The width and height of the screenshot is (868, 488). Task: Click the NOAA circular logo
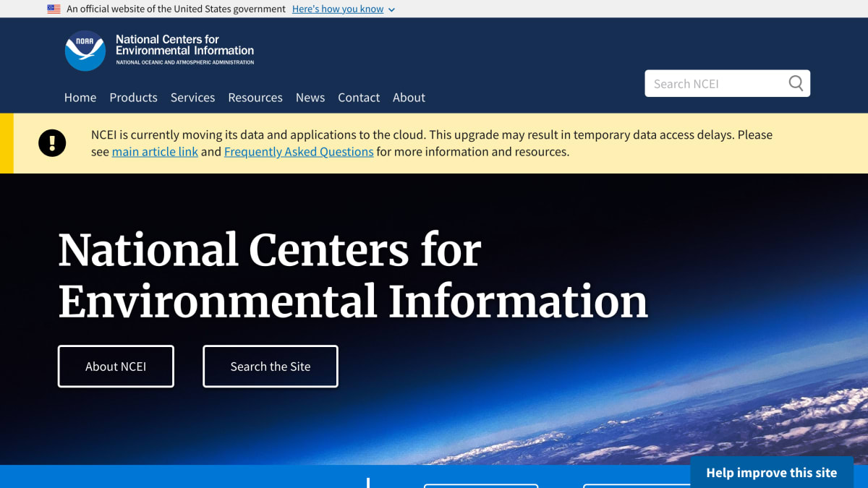(85, 51)
